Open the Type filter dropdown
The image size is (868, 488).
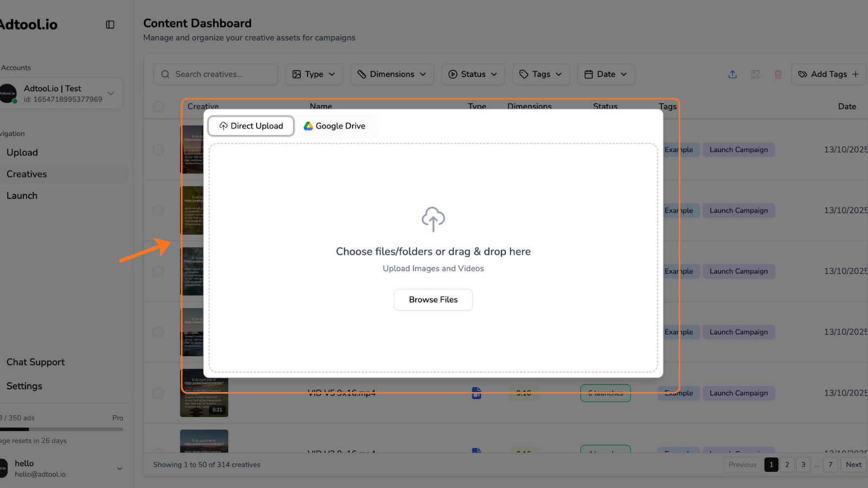click(314, 74)
